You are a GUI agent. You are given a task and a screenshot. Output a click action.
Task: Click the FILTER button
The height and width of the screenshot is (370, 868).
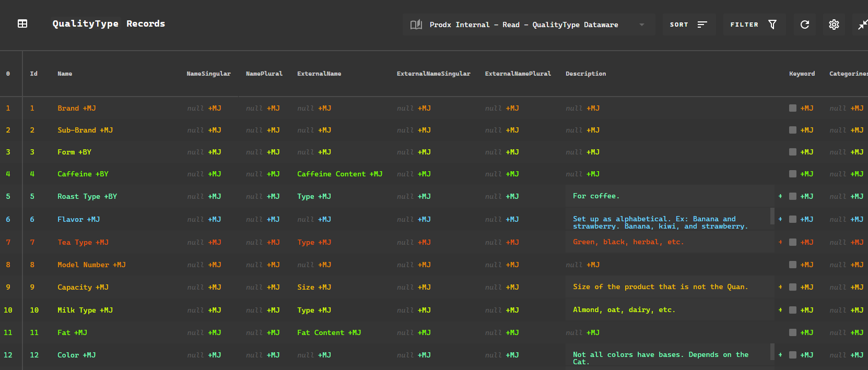pyautogui.click(x=754, y=25)
